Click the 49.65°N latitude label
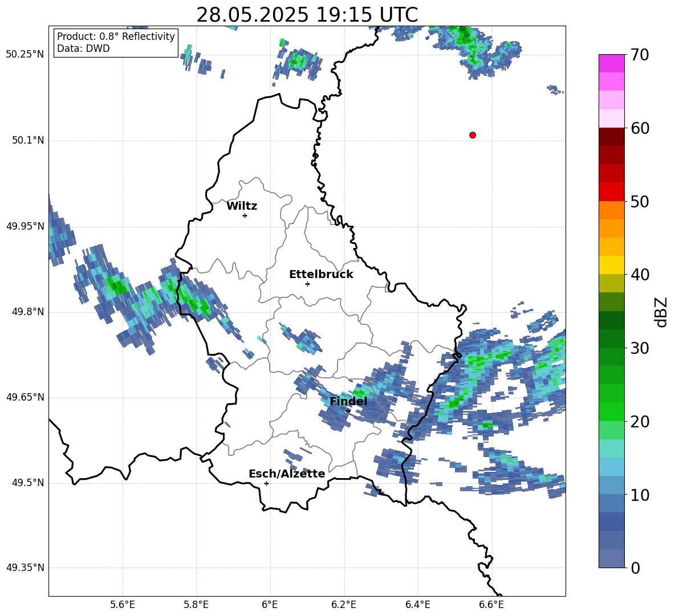The width and height of the screenshot is (675, 616). tap(25, 397)
